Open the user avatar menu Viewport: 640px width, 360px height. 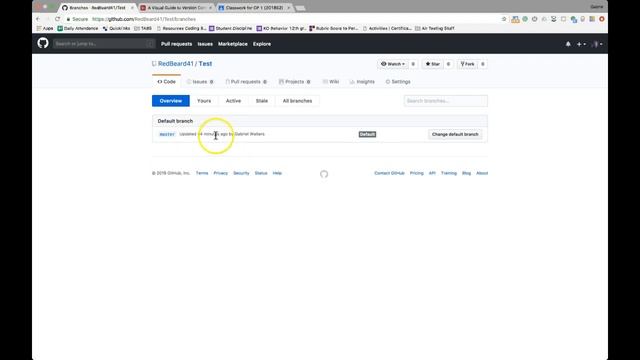coord(597,44)
